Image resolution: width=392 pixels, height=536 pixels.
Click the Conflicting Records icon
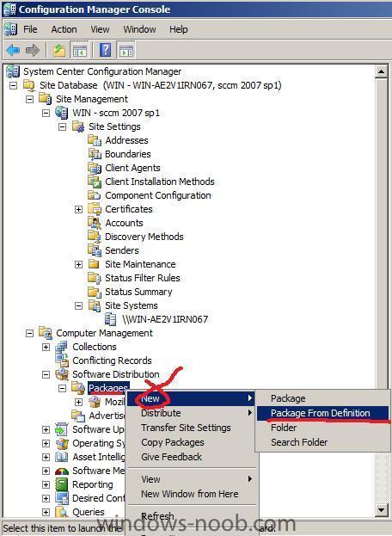point(62,360)
